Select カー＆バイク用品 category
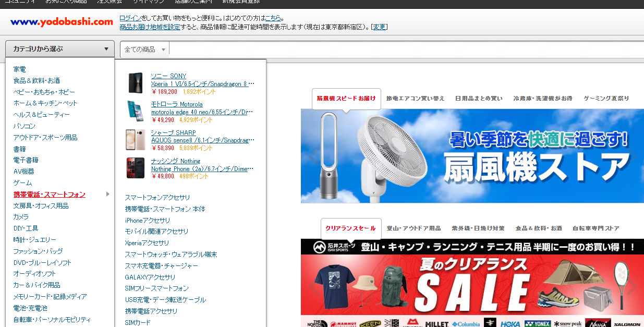The height and width of the screenshot is (327, 644). (x=37, y=285)
